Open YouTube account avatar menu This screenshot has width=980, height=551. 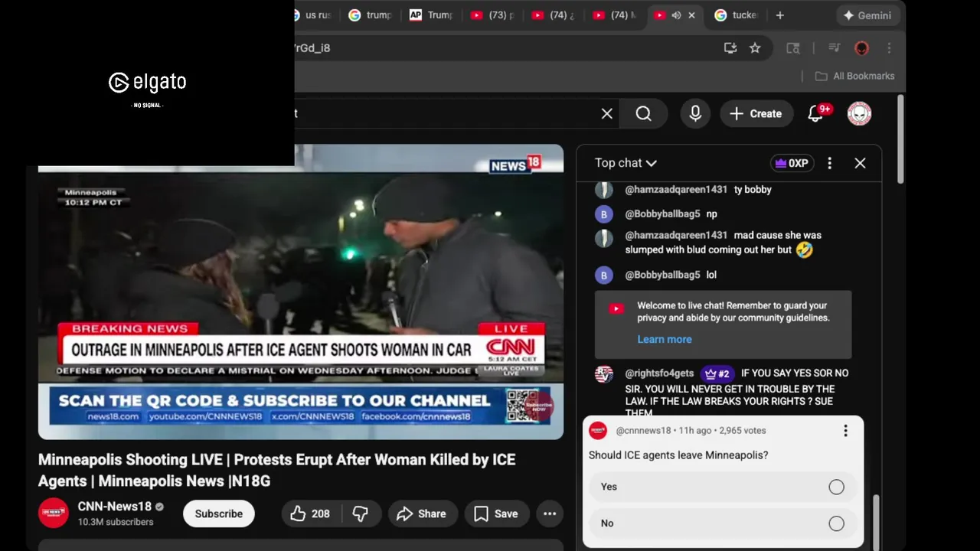pyautogui.click(x=860, y=113)
